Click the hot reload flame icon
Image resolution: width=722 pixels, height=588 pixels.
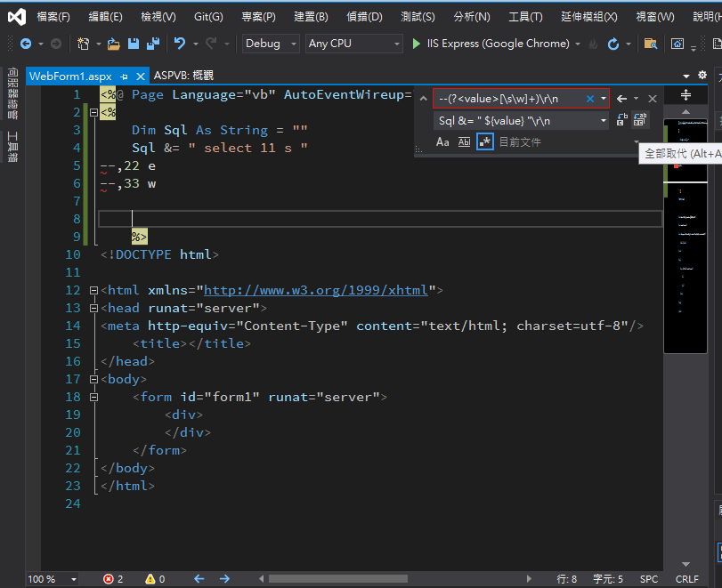pyautogui.click(x=594, y=44)
